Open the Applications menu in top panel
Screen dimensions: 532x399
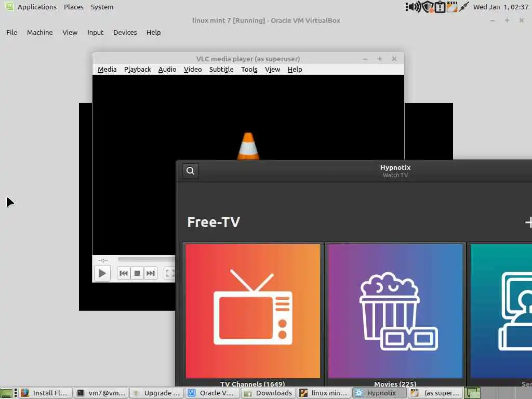[37, 7]
